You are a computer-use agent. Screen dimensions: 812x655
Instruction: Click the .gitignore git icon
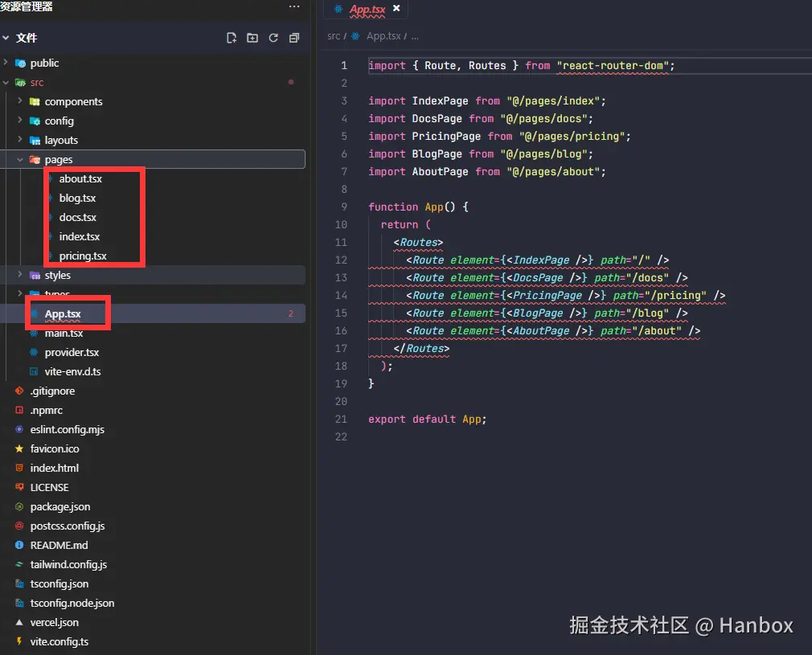[19, 391]
